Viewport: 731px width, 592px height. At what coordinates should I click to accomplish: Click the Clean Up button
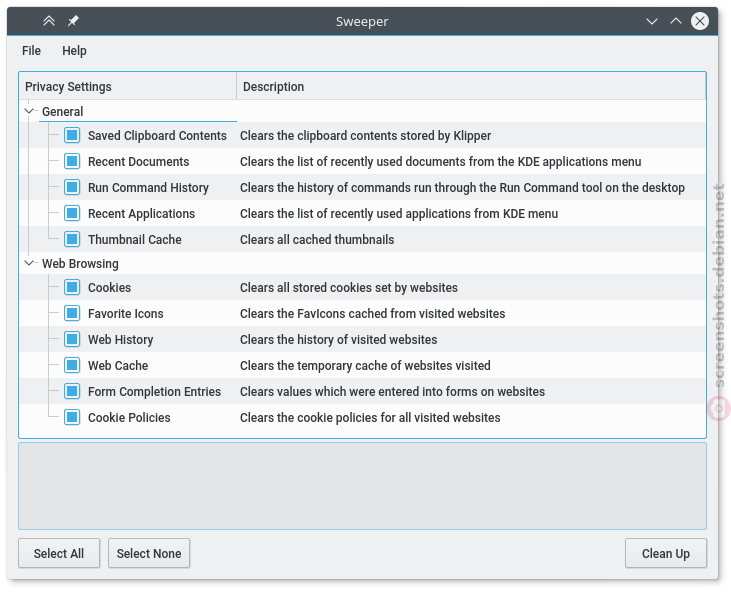(x=665, y=553)
